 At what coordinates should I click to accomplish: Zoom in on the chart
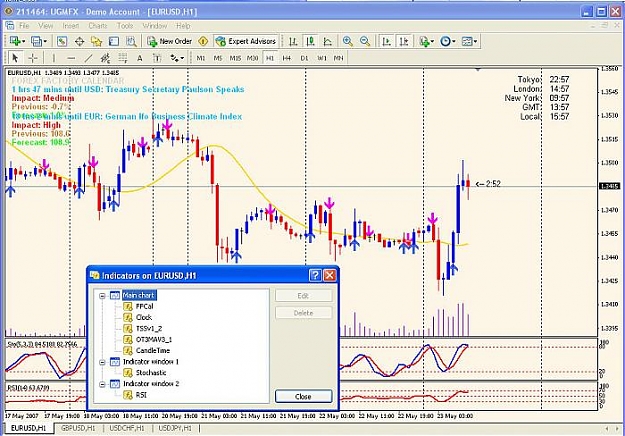(x=348, y=41)
